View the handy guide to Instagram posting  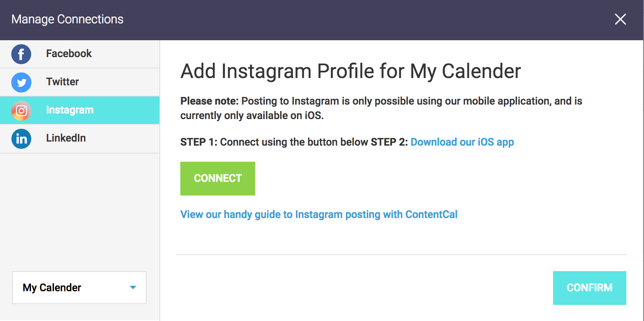point(319,214)
